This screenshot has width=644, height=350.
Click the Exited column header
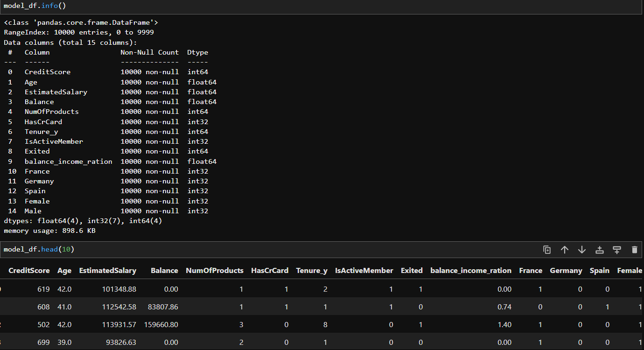point(411,271)
